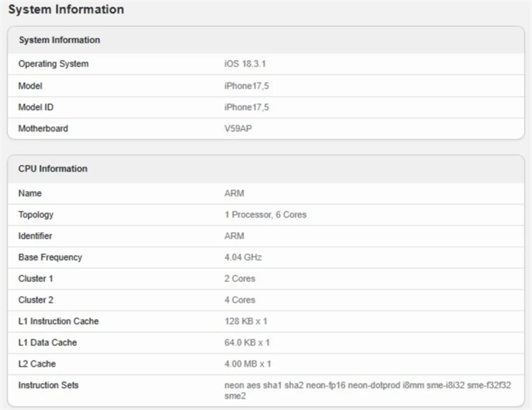532x410 pixels.
Task: Click the Cluster 1 label
Action: (36, 279)
